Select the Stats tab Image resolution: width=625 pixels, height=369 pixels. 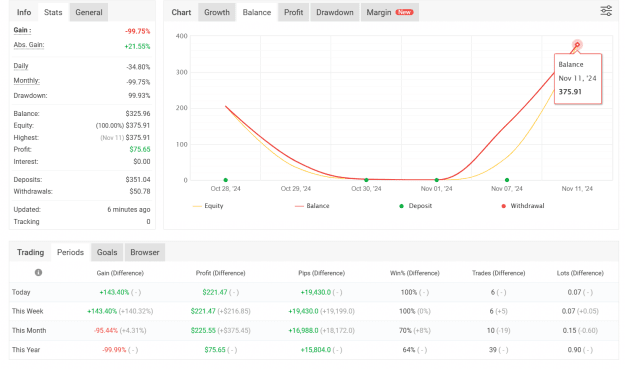[x=53, y=12]
